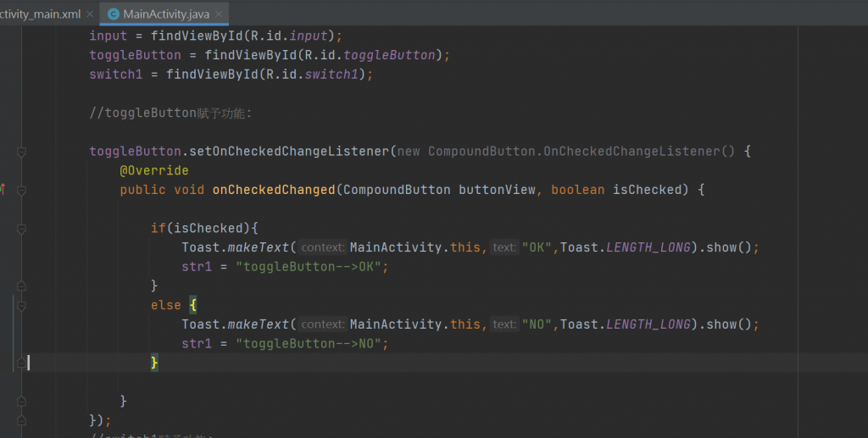Image resolution: width=868 pixels, height=438 pixels.
Task: Click the context: hint on the "NO" line
Action: 323,324
